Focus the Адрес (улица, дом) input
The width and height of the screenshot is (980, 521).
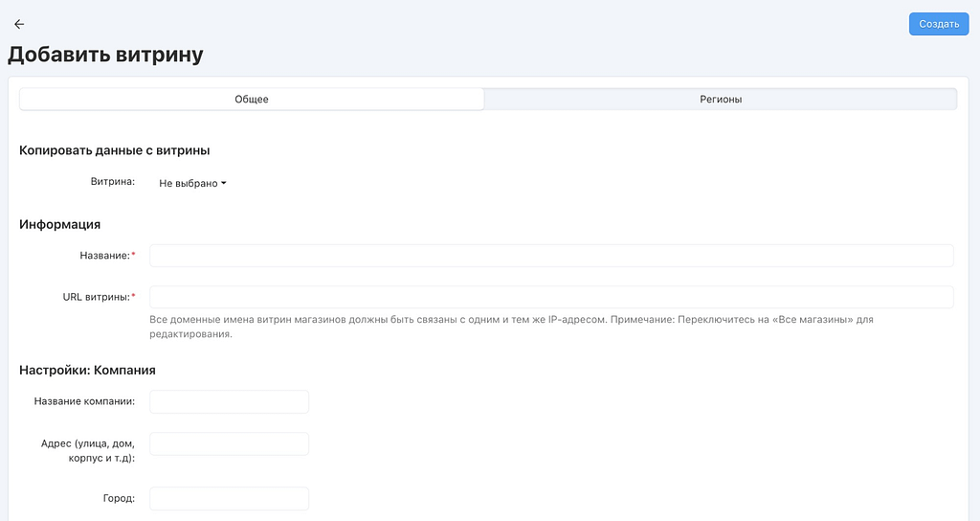click(230, 444)
